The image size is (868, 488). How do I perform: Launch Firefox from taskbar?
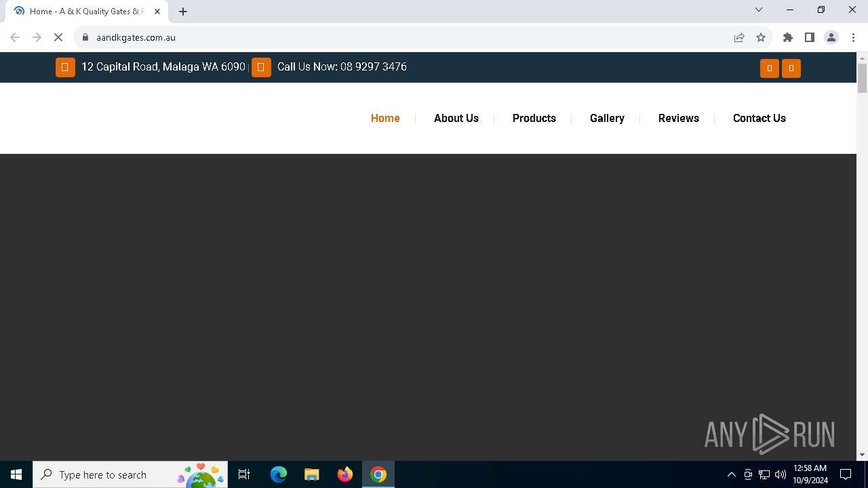point(345,474)
